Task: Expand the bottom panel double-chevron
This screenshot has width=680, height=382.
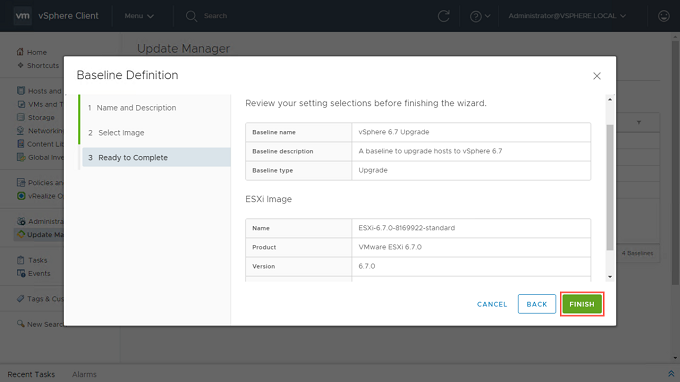Action: (671, 374)
